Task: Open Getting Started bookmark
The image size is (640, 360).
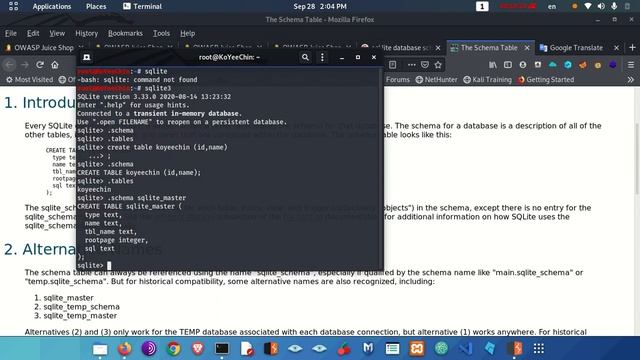Action: 546,80
